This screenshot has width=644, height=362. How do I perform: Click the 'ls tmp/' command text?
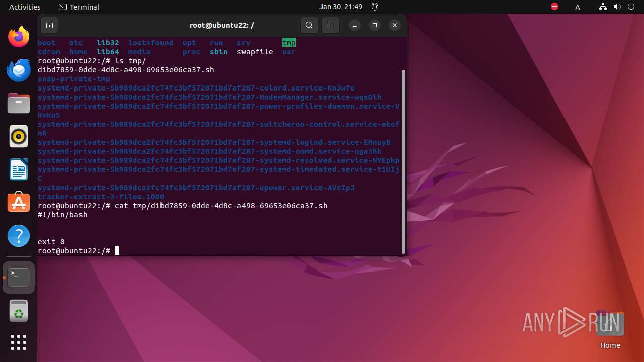click(x=130, y=61)
